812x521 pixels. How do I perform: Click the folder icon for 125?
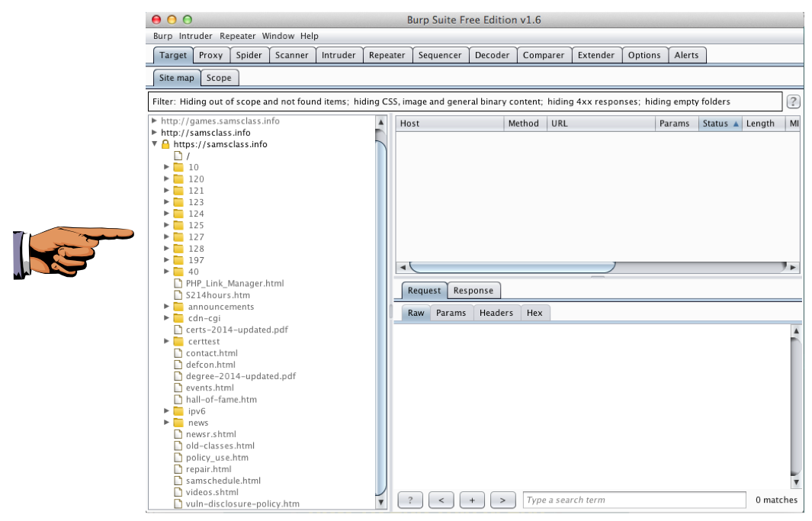tap(178, 225)
